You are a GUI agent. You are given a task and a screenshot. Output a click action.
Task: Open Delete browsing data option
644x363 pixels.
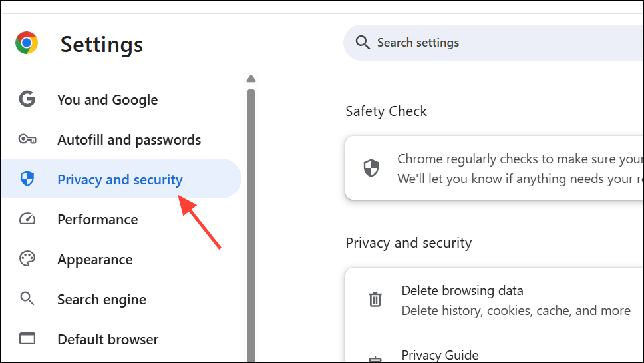pyautogui.click(x=494, y=300)
